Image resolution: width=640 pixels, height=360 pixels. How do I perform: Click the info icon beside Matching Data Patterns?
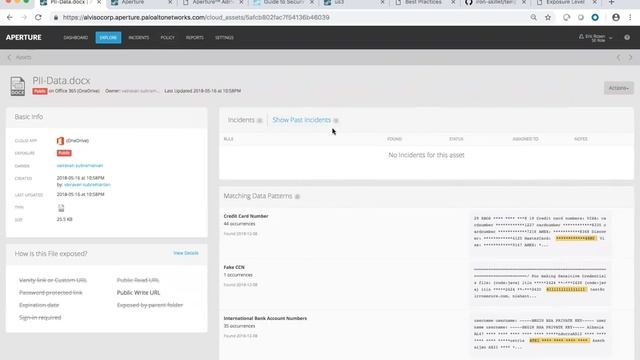point(297,197)
